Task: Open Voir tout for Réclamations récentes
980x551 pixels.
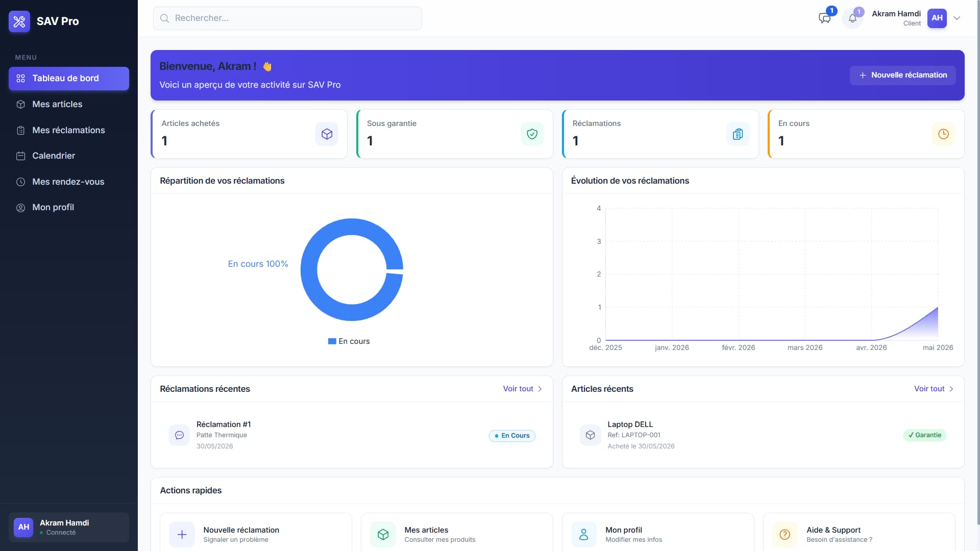Action: [x=523, y=389]
